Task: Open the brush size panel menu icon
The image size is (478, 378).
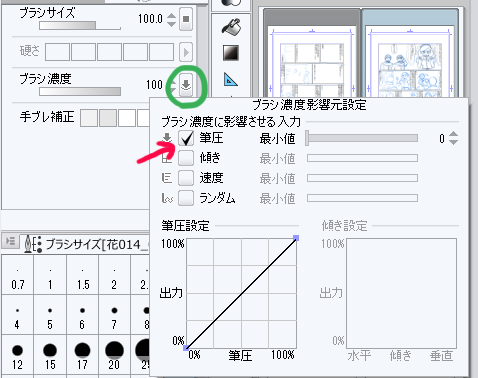Action: tap(10, 241)
